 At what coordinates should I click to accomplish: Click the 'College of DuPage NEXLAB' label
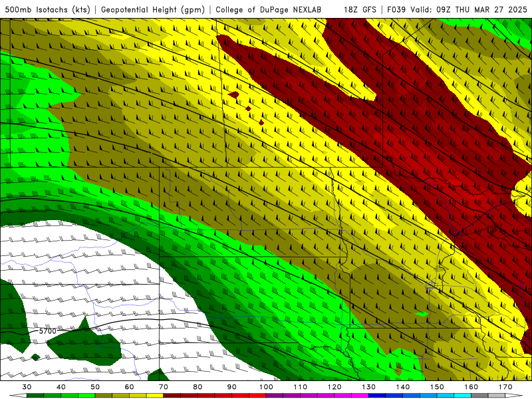click(x=269, y=9)
